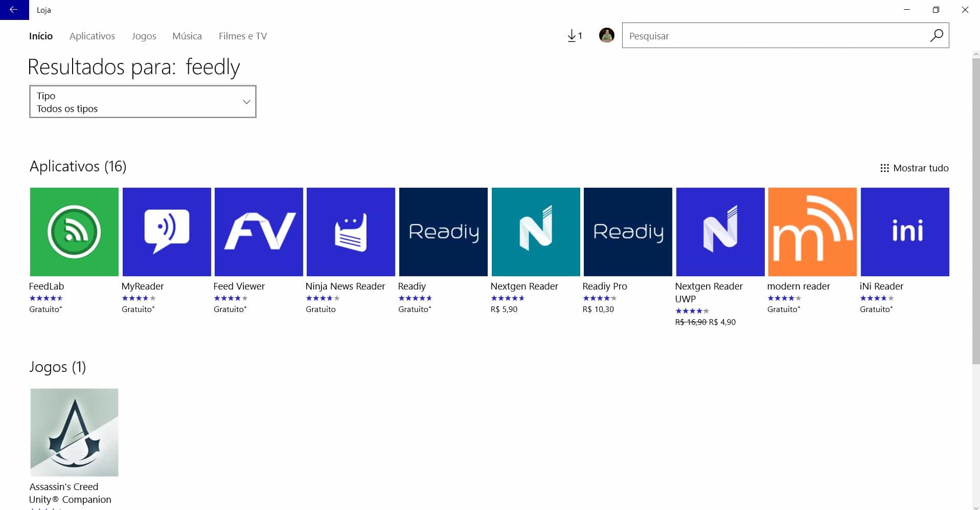Open the Feed Viewer app tile

pos(259,232)
